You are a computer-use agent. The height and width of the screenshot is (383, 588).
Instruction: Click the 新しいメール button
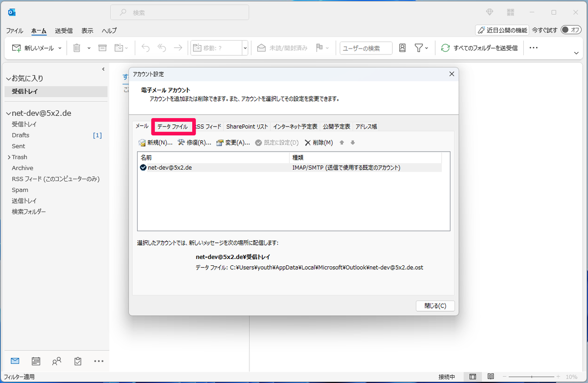click(x=33, y=48)
